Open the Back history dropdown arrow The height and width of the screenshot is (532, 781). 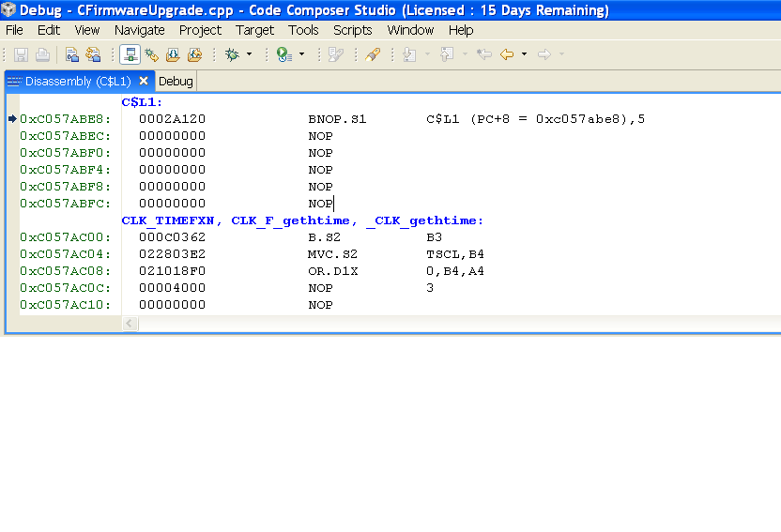[x=524, y=54]
